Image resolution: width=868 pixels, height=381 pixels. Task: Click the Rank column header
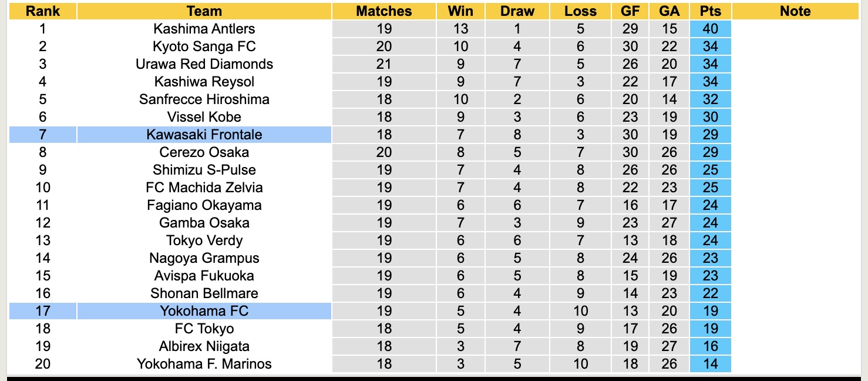43,11
